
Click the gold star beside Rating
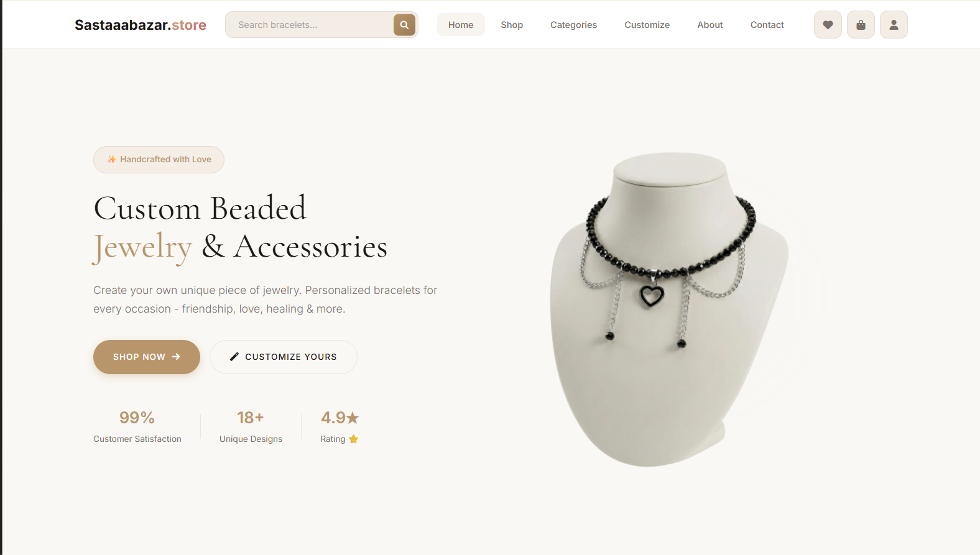(354, 439)
